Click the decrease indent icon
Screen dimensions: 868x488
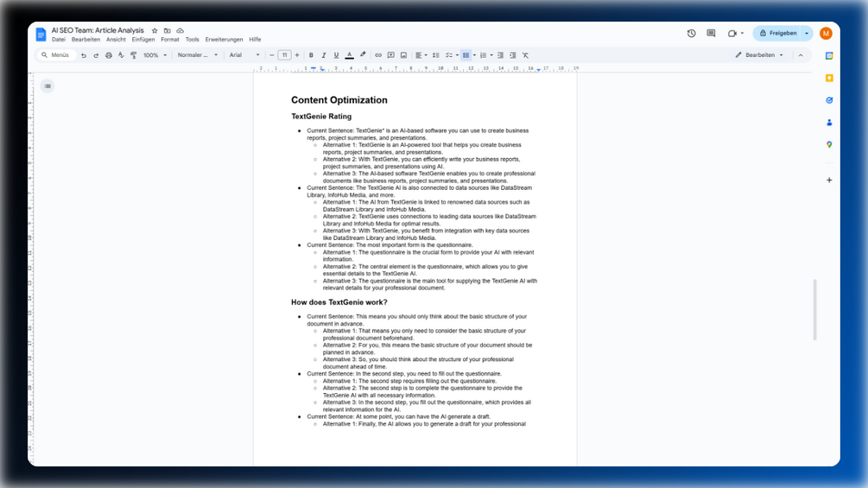click(x=500, y=55)
